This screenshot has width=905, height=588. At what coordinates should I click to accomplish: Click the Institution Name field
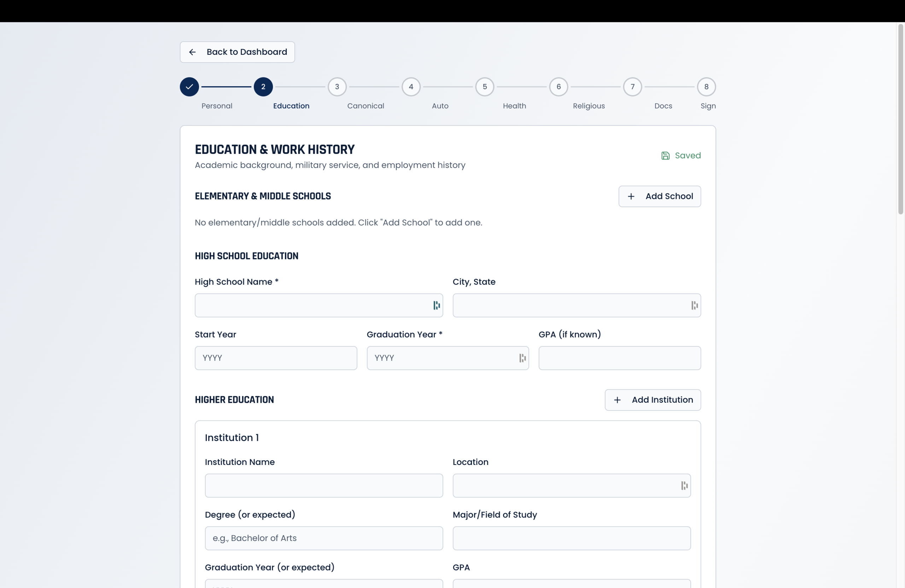[323, 486]
